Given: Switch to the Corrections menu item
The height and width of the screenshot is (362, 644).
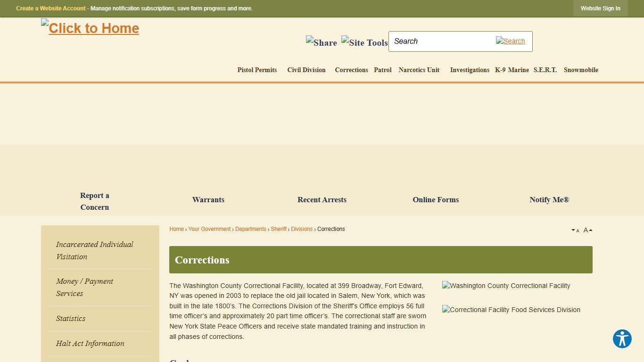Looking at the screenshot, I should [351, 70].
